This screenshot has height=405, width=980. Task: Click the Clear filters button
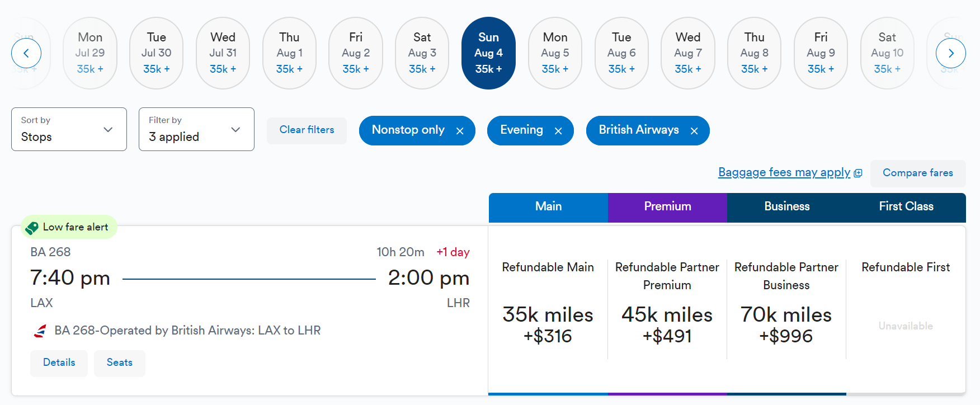[307, 130]
